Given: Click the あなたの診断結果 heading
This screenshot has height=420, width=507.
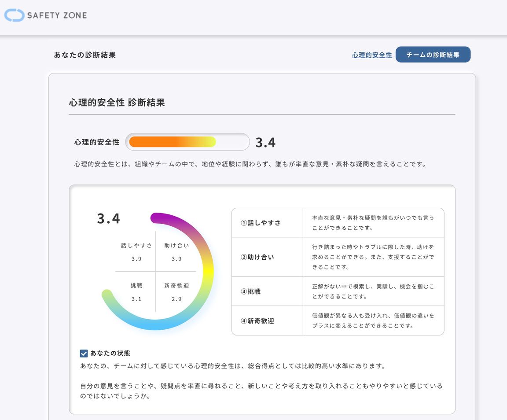Looking at the screenshot, I should coord(84,55).
